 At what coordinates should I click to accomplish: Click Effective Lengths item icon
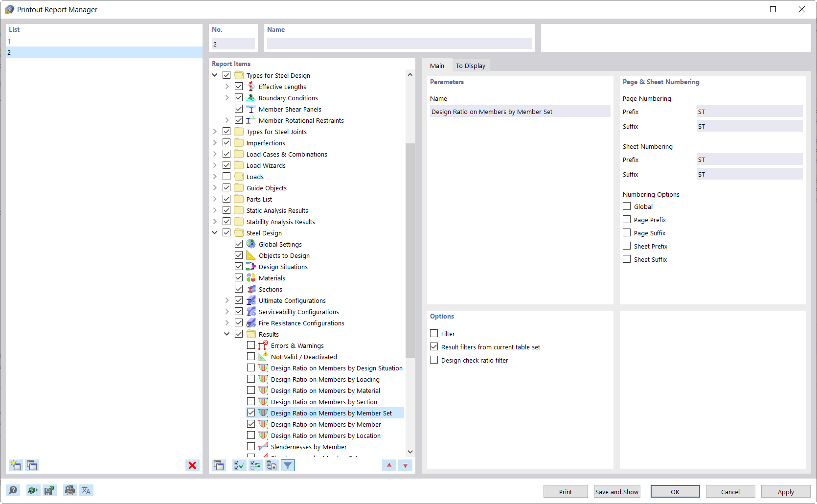pos(251,87)
